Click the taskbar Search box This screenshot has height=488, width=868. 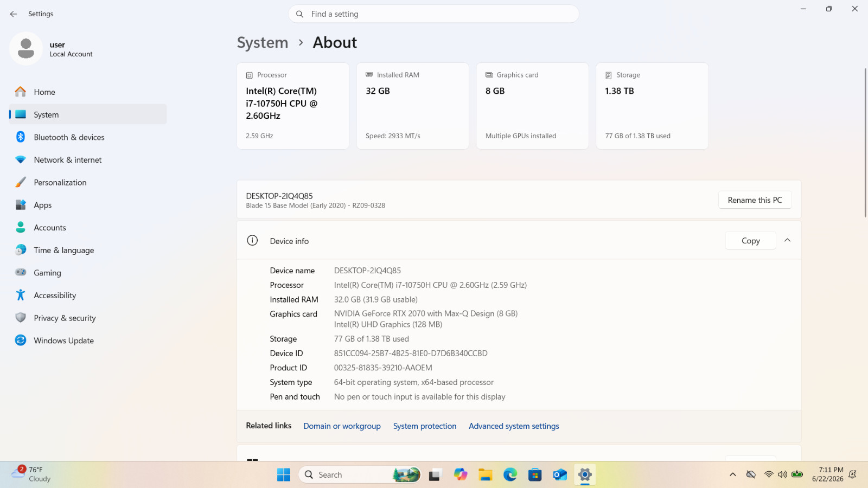360,475
